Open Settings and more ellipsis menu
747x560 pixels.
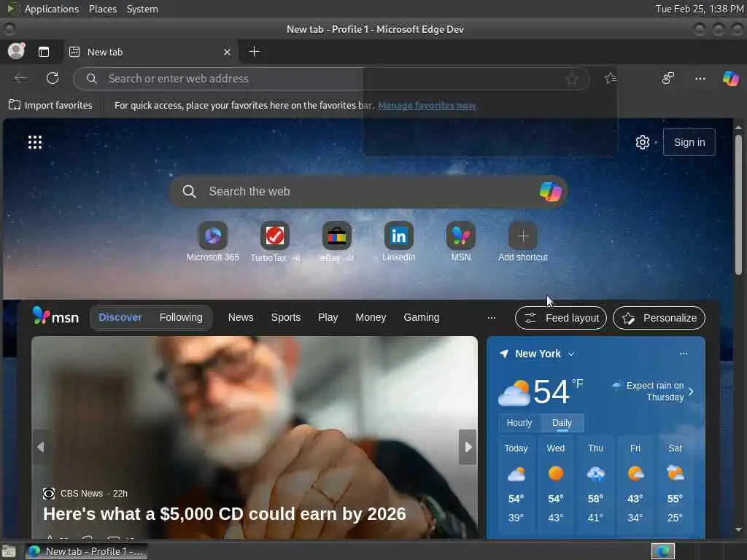tap(700, 79)
